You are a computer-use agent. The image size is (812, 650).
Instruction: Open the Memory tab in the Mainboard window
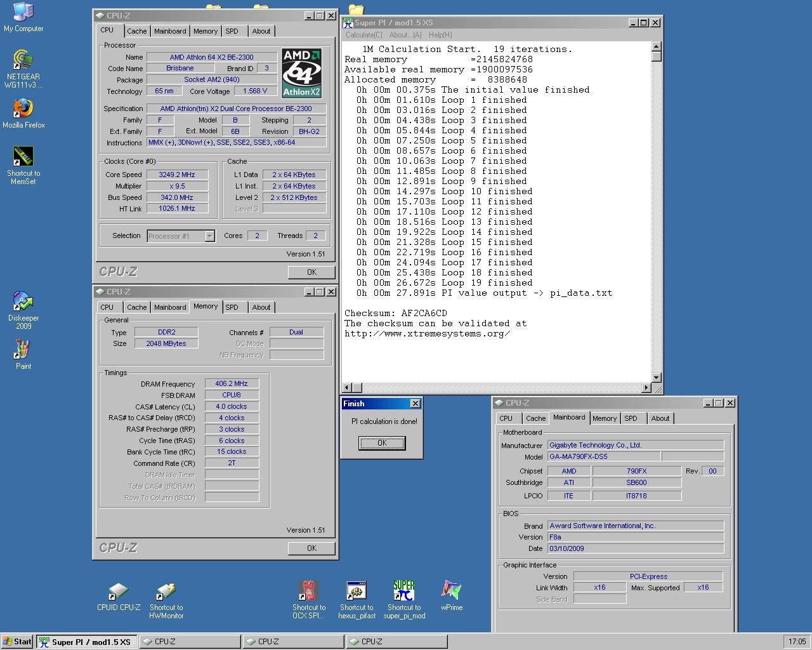[x=605, y=418]
